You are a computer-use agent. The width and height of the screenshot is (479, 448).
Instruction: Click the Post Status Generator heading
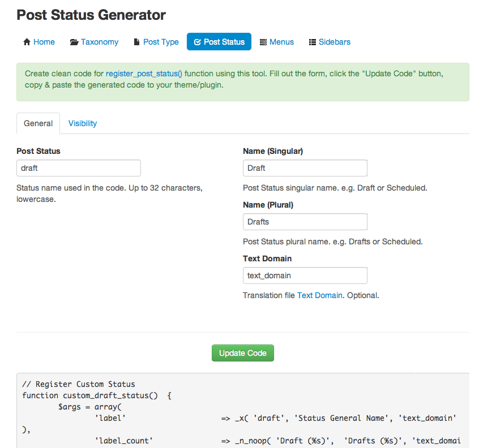[91, 15]
